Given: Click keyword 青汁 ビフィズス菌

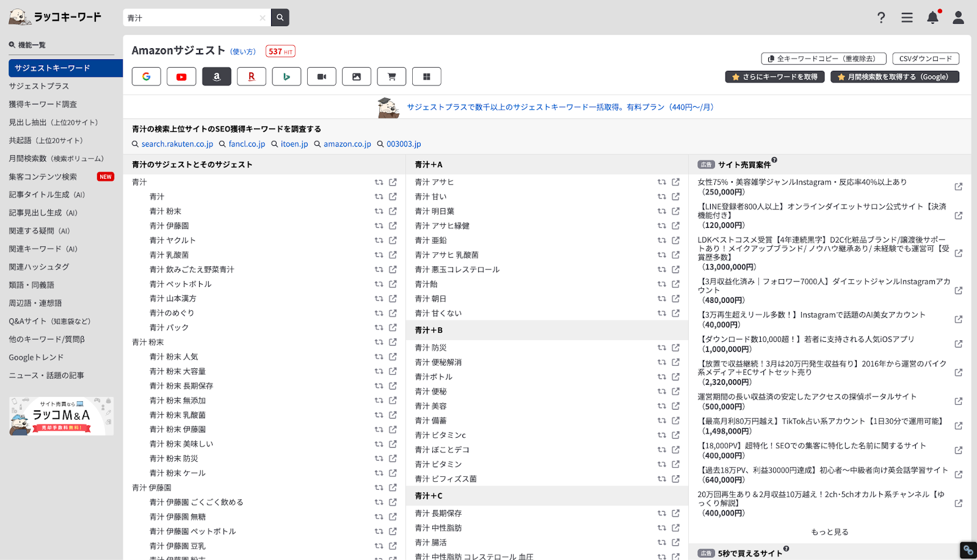Looking at the screenshot, I should (446, 479).
